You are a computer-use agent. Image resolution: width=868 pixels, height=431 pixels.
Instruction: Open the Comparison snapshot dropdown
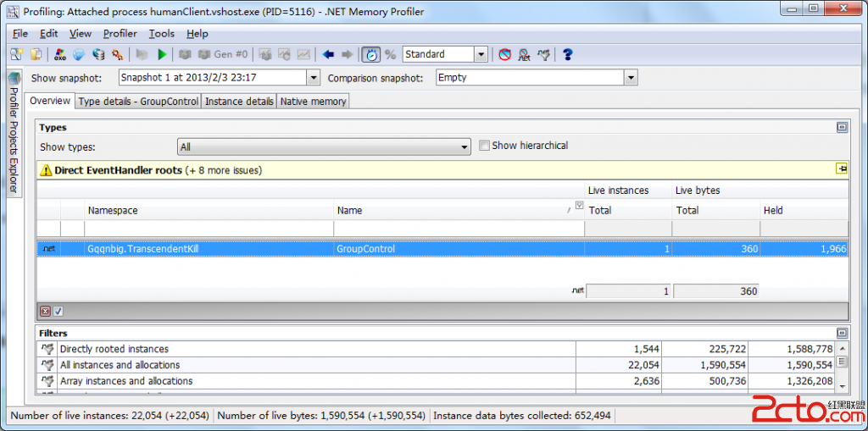[630, 78]
